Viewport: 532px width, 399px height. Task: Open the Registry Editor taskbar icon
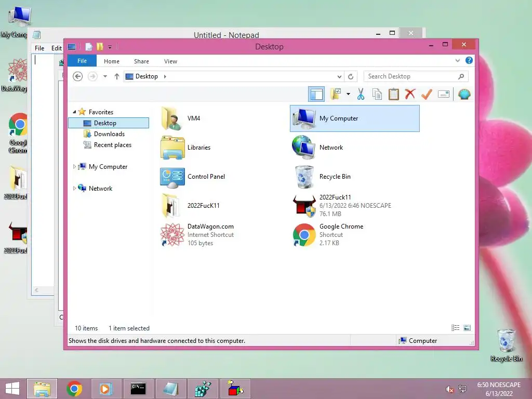pos(203,389)
